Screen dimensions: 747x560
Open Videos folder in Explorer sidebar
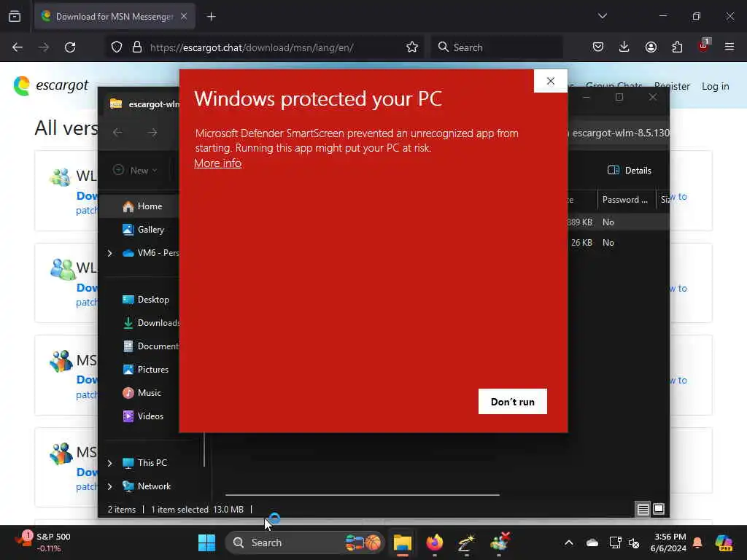pos(143,416)
